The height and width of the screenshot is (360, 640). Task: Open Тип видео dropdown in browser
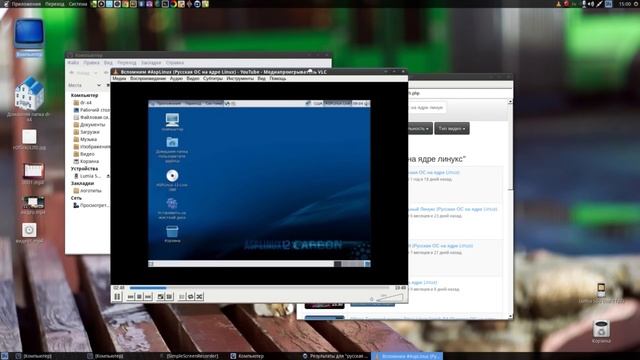click(452, 129)
